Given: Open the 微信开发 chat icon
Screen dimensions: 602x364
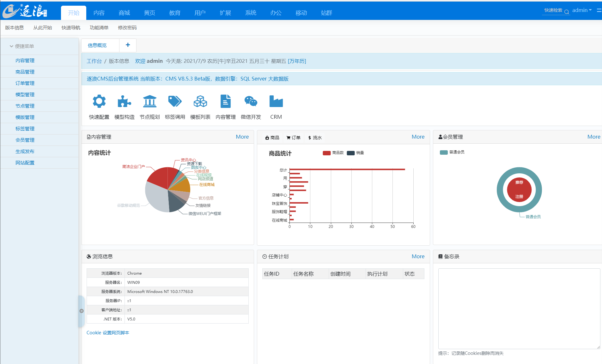Looking at the screenshot, I should tap(251, 101).
